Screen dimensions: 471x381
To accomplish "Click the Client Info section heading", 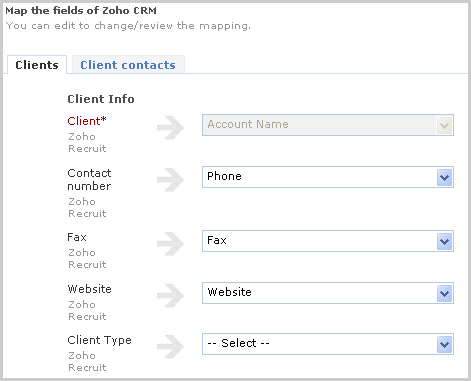I will [x=101, y=99].
